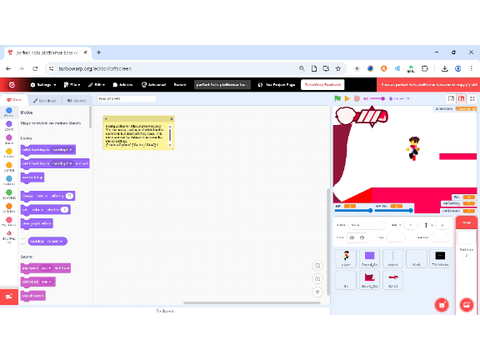Select the Variables block category
Image resolution: width=480 pixels, height=360 pixels.
pyautogui.click(x=9, y=208)
